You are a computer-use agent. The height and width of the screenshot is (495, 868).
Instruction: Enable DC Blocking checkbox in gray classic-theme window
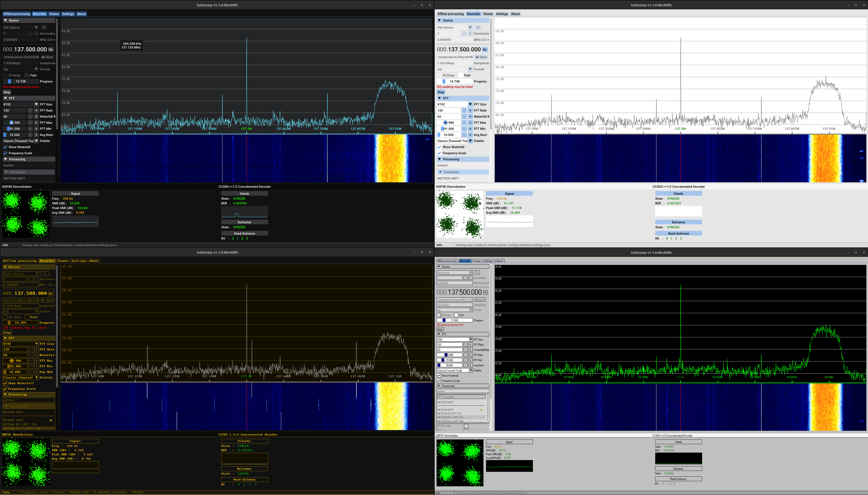pyautogui.click(x=466, y=426)
